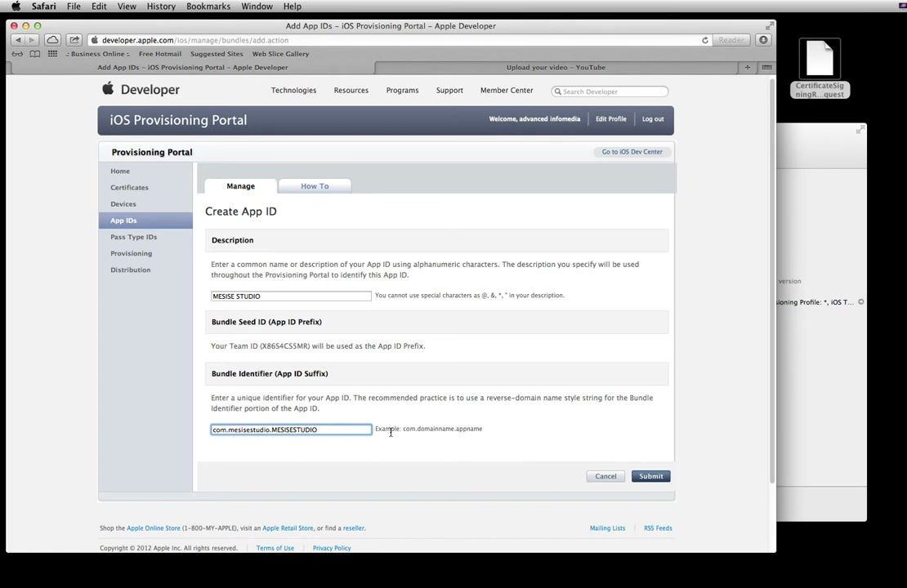This screenshot has width=907, height=588.
Task: Click the Safari back arrow button
Action: [x=18, y=40]
